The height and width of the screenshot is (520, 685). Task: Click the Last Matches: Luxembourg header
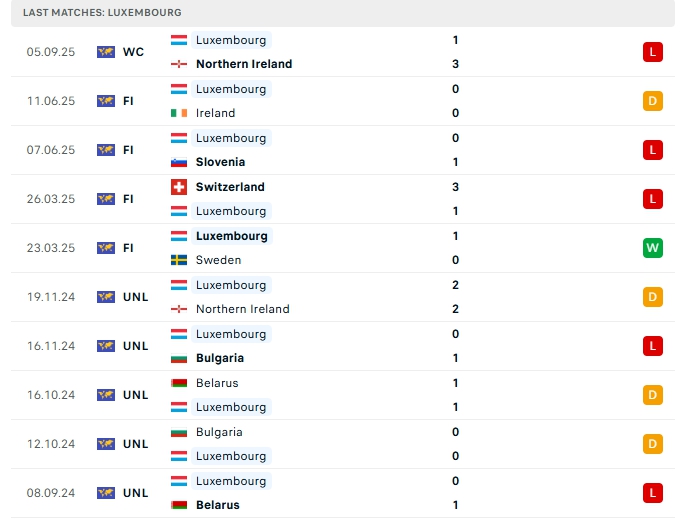click(x=102, y=13)
